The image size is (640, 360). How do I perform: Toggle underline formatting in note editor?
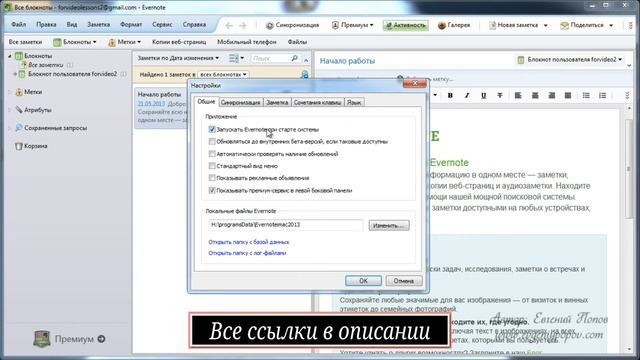click(x=484, y=96)
